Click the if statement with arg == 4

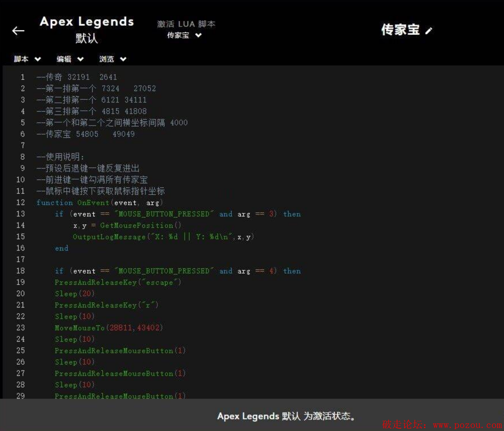click(x=178, y=271)
